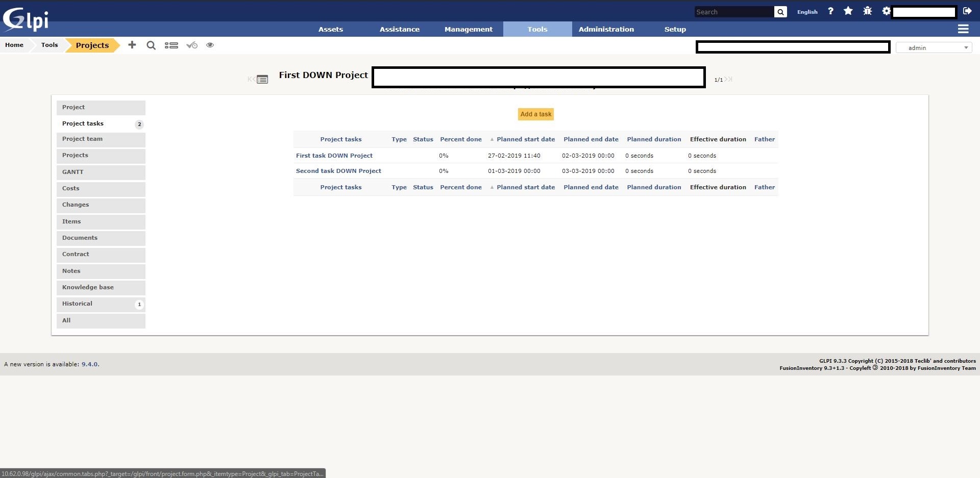Viewport: 980px width, 478px height.
Task: Switch to the Changes tab
Action: [x=101, y=205]
